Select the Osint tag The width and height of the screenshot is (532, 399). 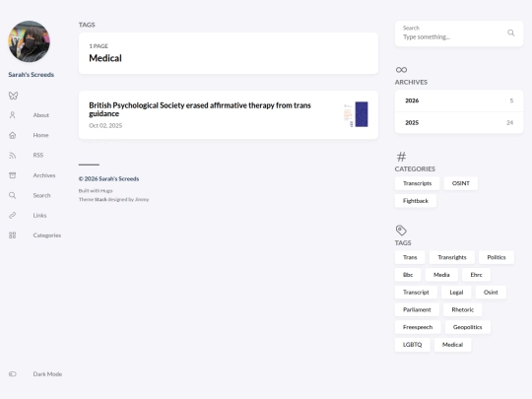(491, 293)
